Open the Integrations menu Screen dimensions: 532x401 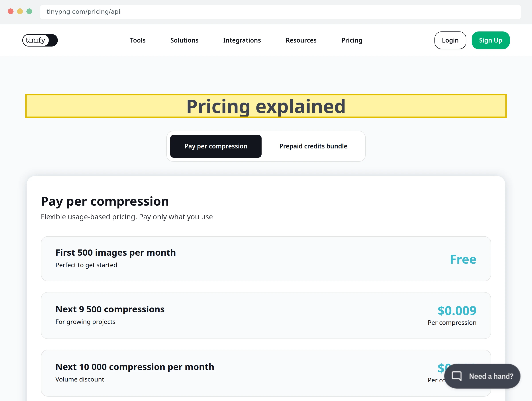click(x=242, y=40)
